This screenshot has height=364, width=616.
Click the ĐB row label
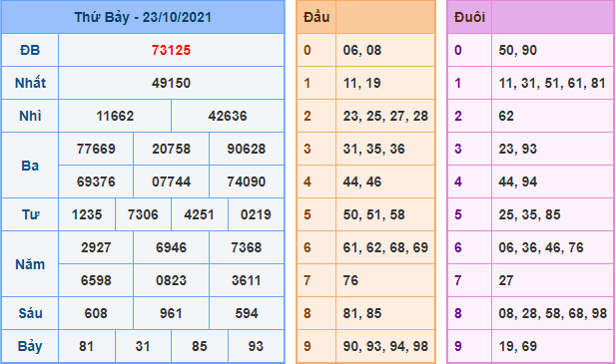pyautogui.click(x=30, y=50)
